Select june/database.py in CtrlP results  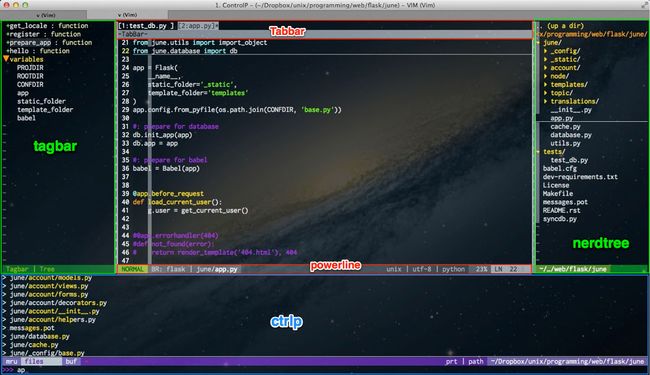coord(39,336)
